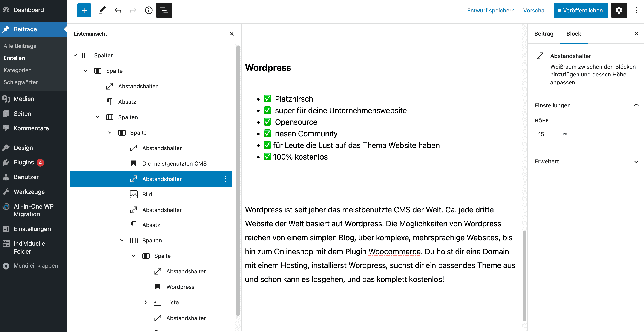Click the Seiten pages icon

pyautogui.click(x=6, y=114)
